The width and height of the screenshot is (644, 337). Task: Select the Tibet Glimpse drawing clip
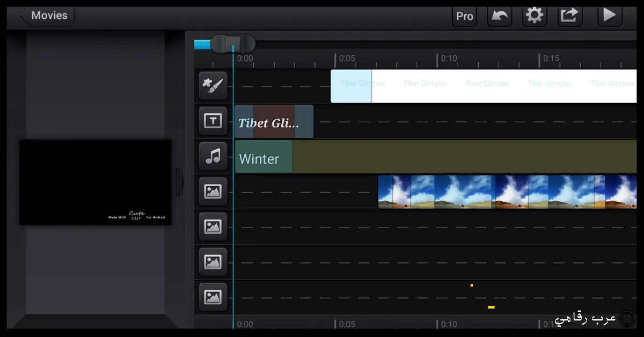coord(484,86)
